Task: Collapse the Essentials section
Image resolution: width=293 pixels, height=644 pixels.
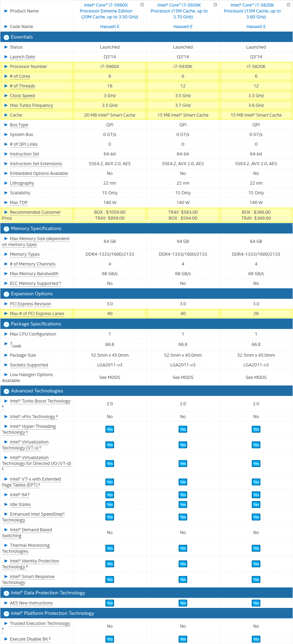Action: pos(6,37)
